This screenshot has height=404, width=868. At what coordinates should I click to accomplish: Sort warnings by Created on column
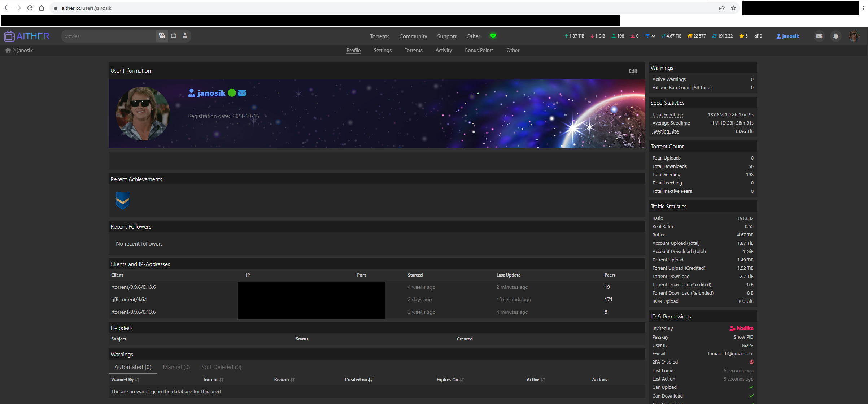(x=359, y=379)
